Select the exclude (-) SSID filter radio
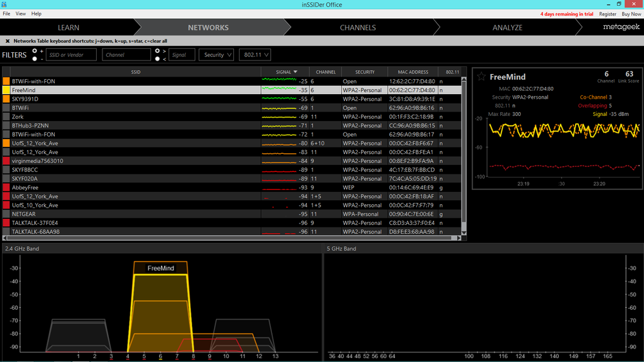644x362 pixels. point(35,59)
